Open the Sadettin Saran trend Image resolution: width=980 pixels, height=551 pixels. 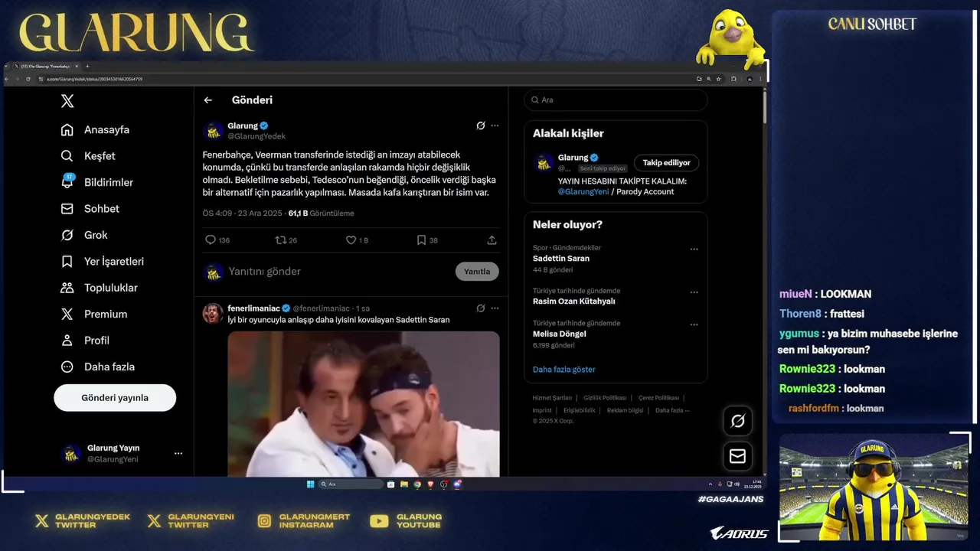(561, 259)
